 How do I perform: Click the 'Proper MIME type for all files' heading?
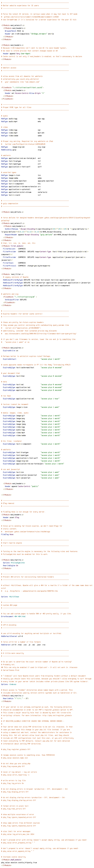click(x=16, y=107)
